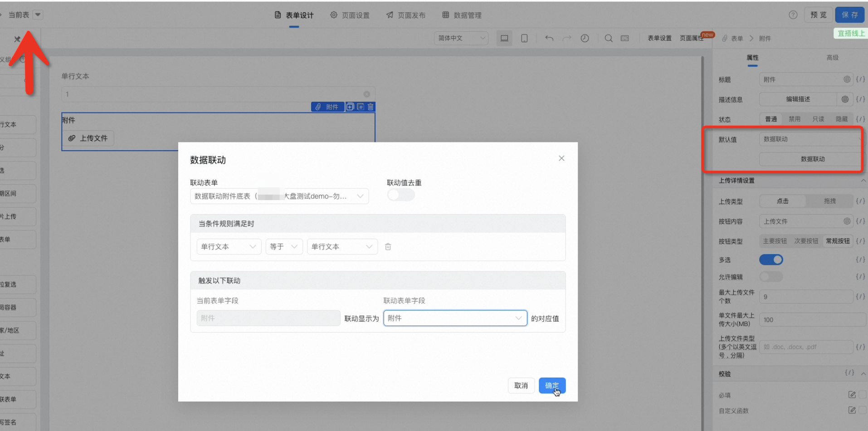Click 确定 in the dialog

pyautogui.click(x=552, y=386)
